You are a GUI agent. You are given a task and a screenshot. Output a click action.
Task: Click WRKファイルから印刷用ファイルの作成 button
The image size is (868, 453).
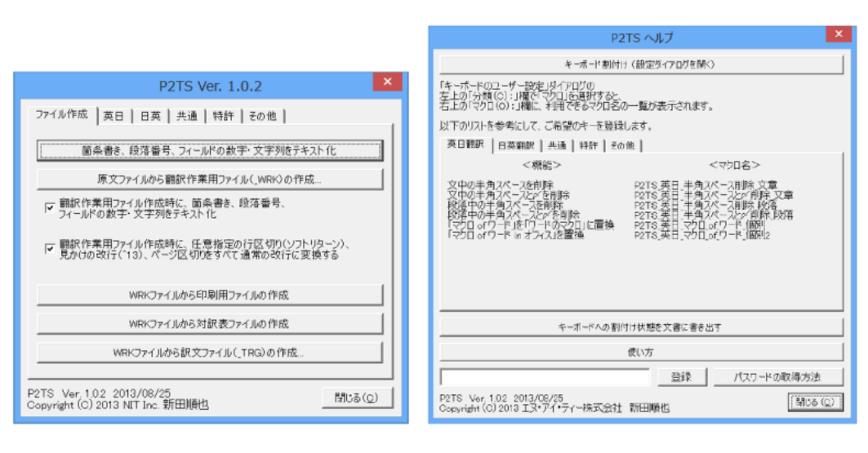209,295
